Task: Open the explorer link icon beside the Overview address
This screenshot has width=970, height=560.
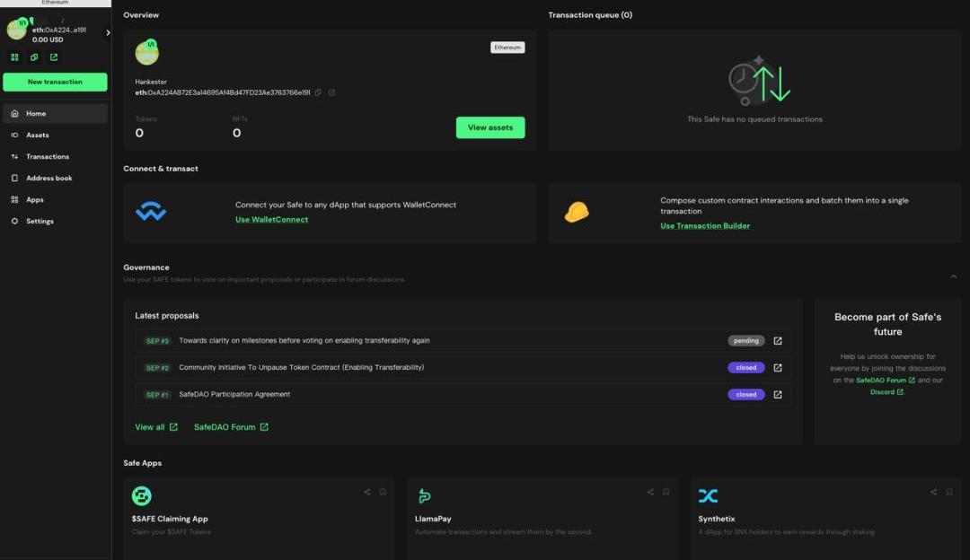Action: tap(331, 92)
